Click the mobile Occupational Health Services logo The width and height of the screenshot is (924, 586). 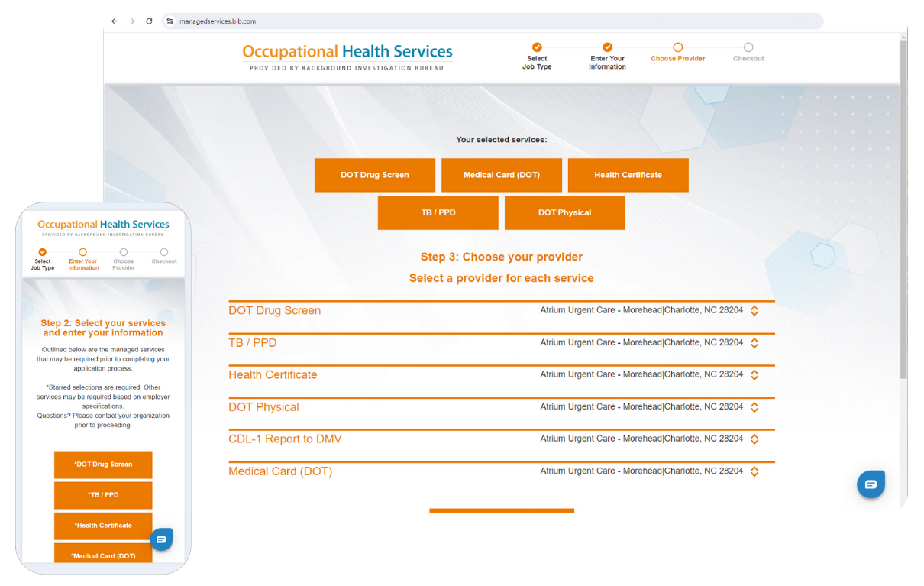[103, 227]
